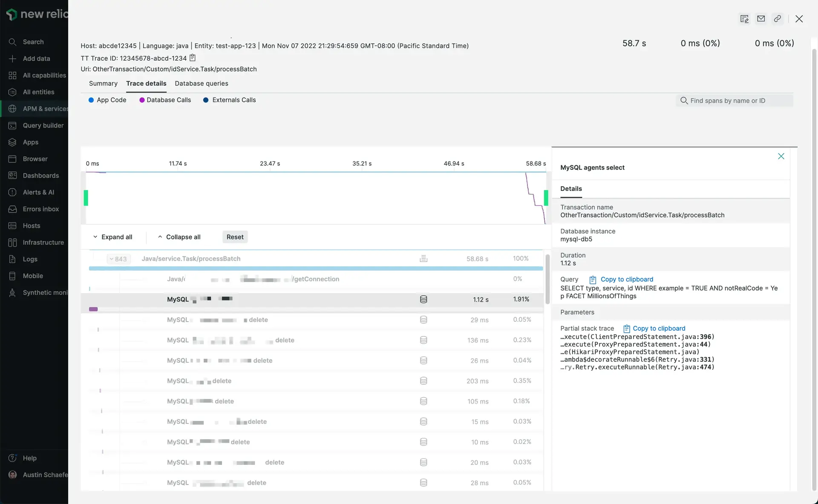Screen dimensions: 818x504
Task: Close the MySQL agents select panel
Action: (781, 156)
